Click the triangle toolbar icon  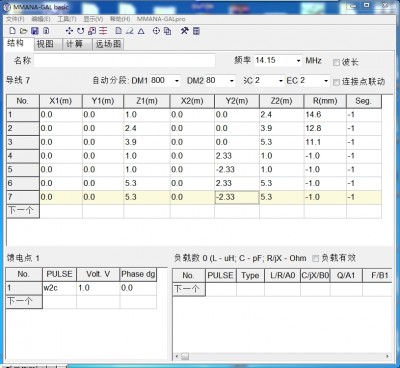[x=141, y=31]
